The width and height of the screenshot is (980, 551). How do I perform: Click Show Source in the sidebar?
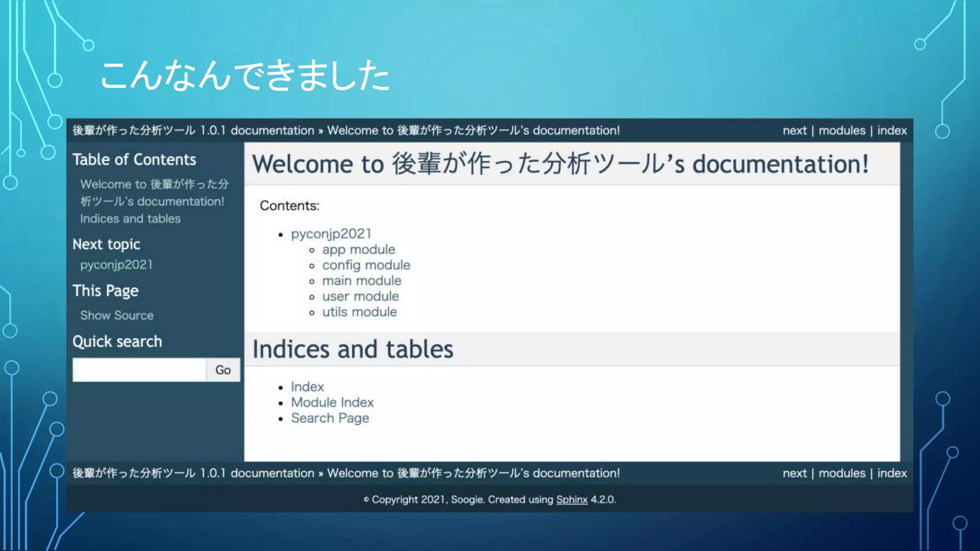(x=117, y=315)
